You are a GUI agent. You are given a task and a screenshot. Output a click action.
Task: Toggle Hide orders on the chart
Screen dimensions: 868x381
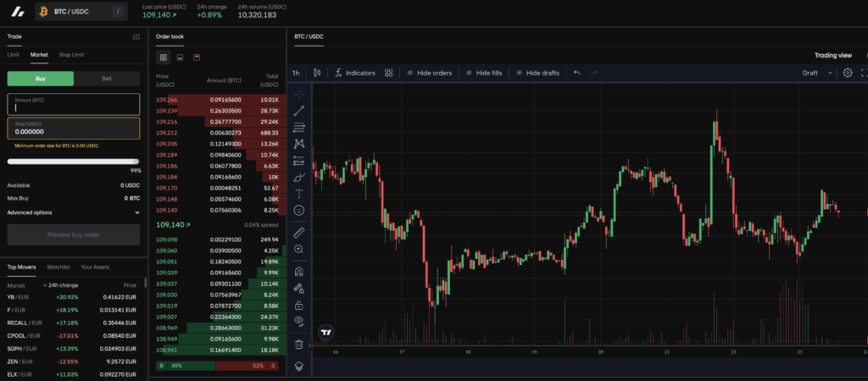coord(429,73)
